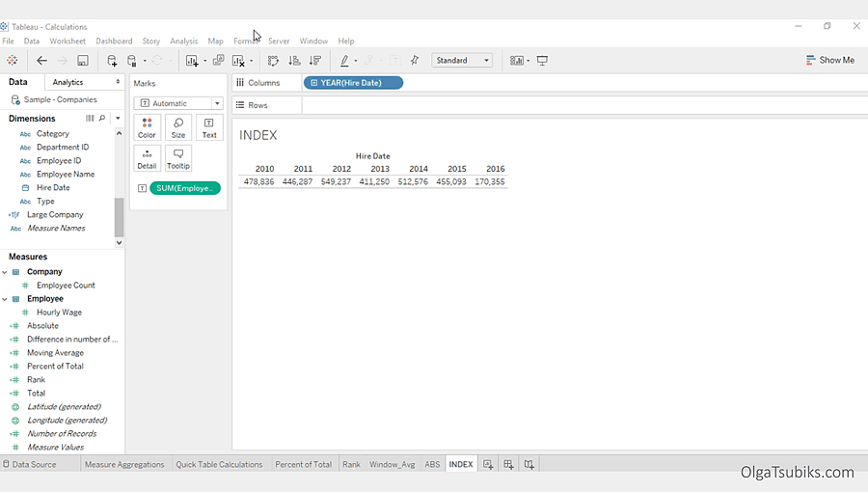Screen dimensions: 868x492
Task: Click the empty Rows shelf
Action: (584, 105)
